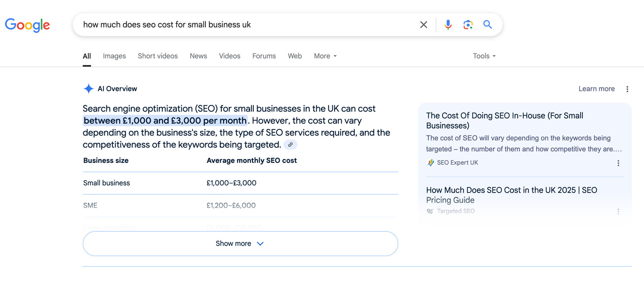Image resolution: width=644 pixels, height=282 pixels.
Task: Select the Web tab
Action: 295,56
